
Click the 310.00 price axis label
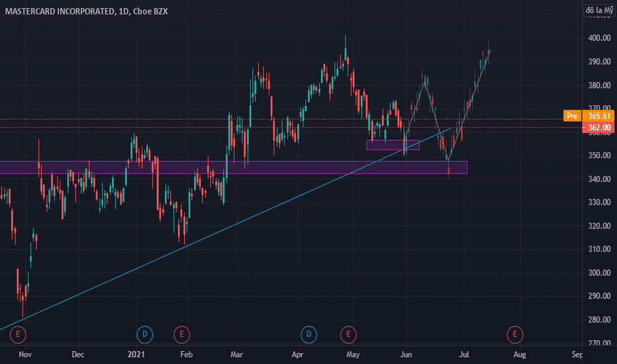(x=599, y=249)
